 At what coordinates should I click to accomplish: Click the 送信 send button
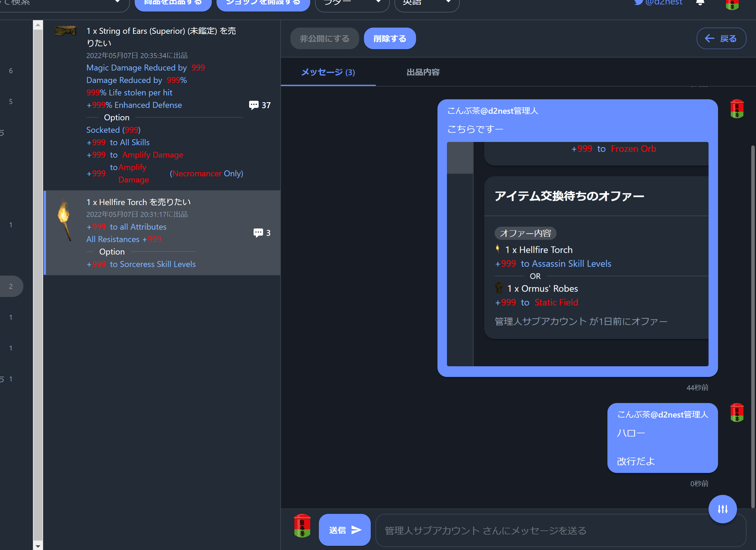344,530
